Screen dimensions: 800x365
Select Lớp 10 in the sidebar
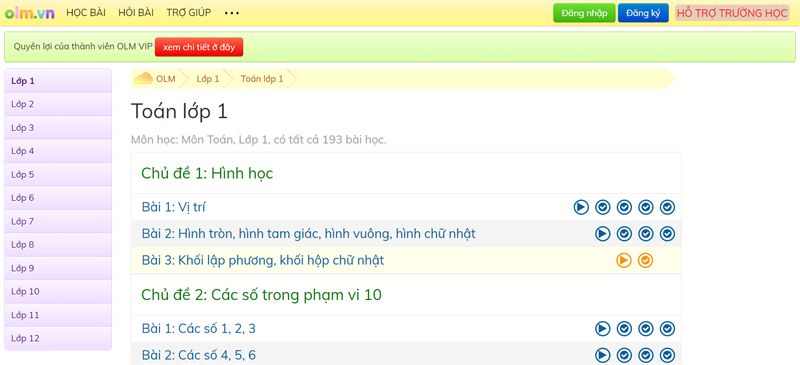(x=58, y=292)
